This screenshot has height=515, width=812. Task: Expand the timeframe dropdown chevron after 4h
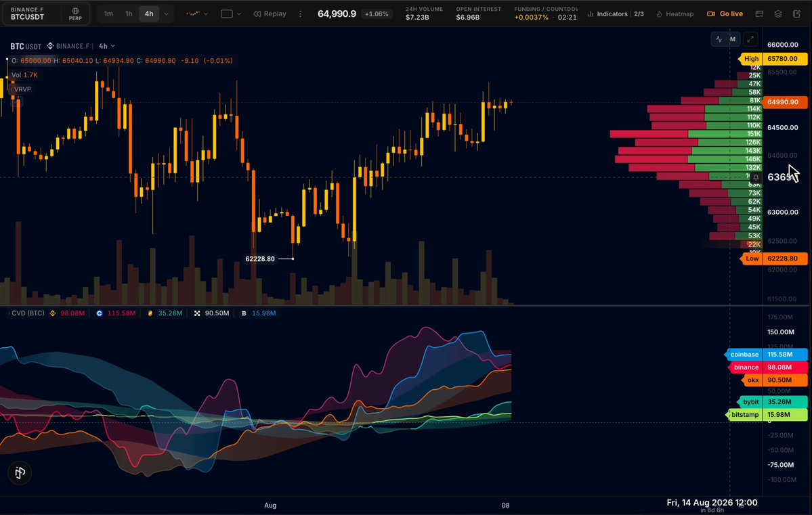(166, 14)
